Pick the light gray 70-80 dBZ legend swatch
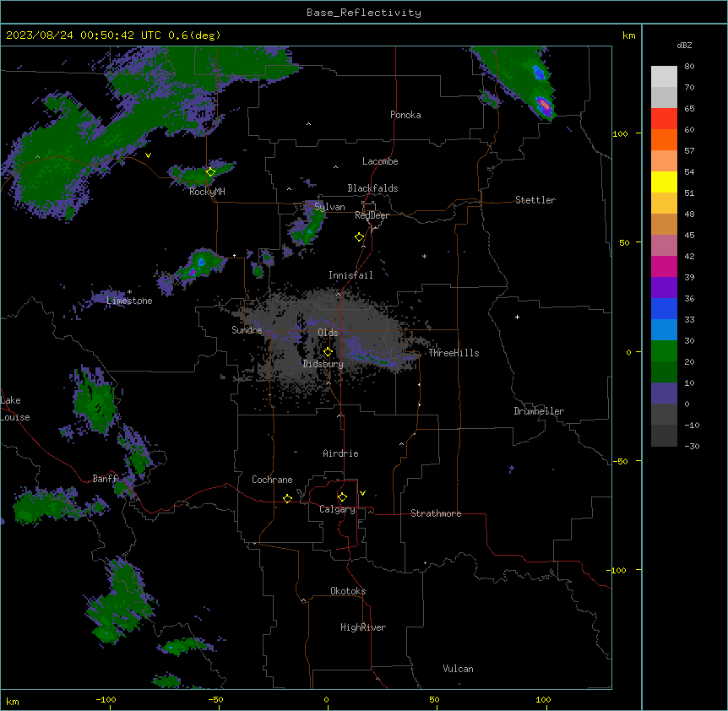The width and height of the screenshot is (728, 711). [x=664, y=77]
